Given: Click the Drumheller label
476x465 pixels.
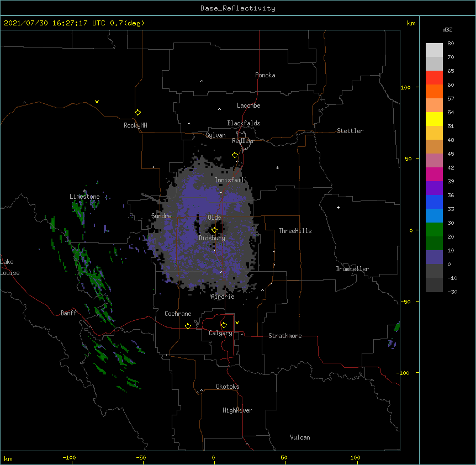Looking at the screenshot, I should click(x=352, y=269).
